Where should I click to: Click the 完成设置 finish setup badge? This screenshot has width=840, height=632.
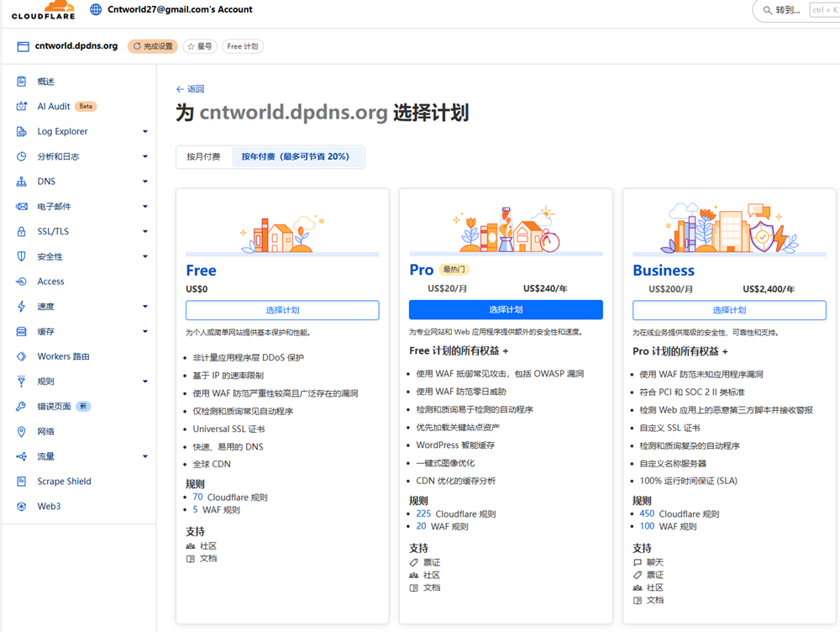(x=153, y=46)
